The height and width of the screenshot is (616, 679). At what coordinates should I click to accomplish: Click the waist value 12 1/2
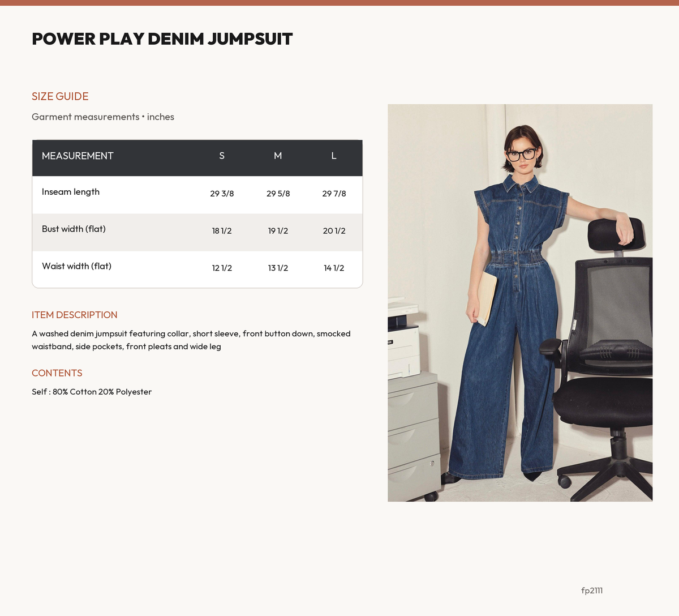point(222,268)
